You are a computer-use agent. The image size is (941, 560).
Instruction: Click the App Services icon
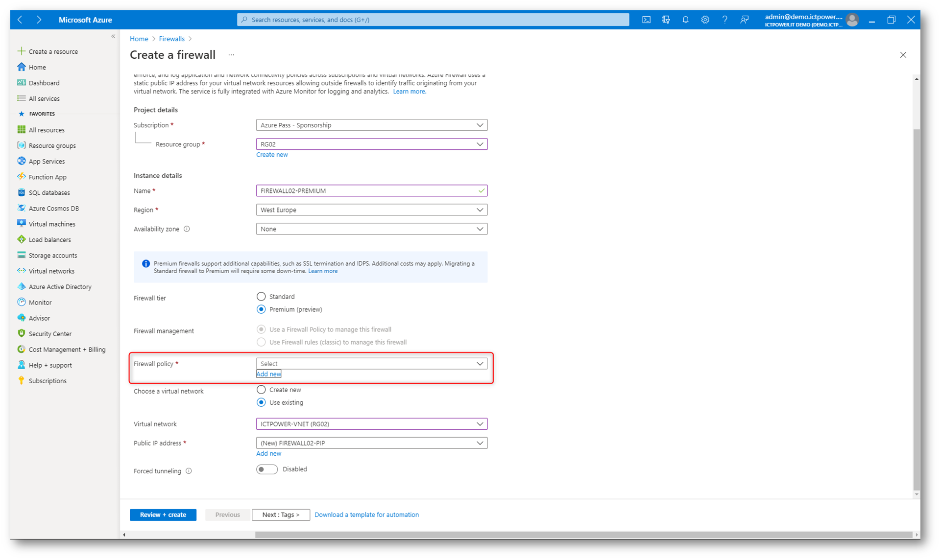[x=21, y=161]
